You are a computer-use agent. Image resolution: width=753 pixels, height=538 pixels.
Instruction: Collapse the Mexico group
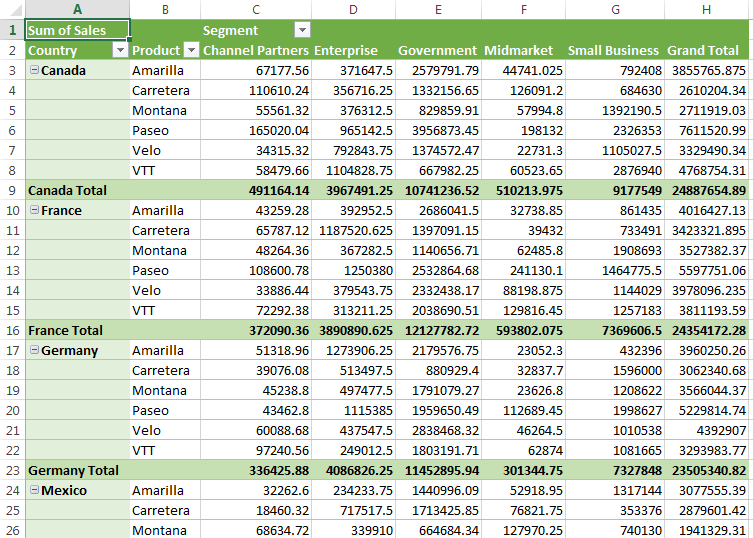pos(35,489)
